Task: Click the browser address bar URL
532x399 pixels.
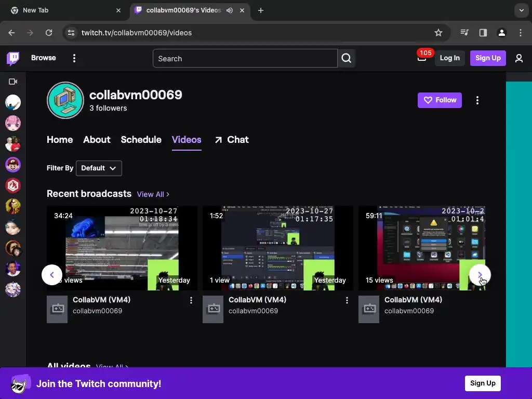Action: coord(137,33)
